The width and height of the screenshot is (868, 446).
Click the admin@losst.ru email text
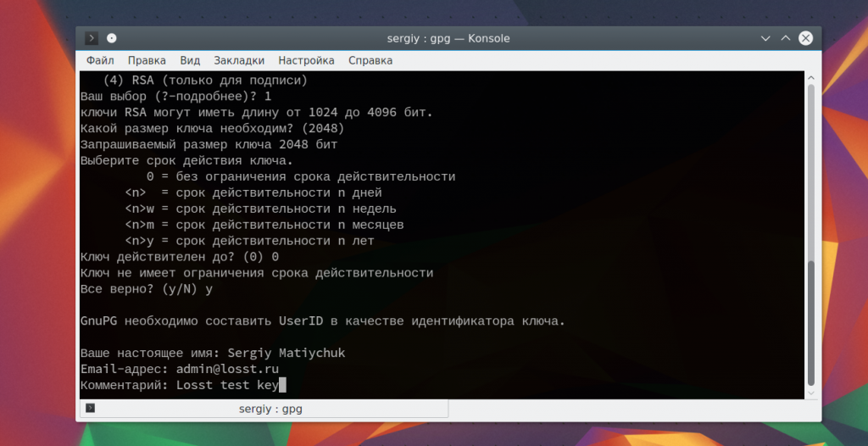(x=227, y=369)
